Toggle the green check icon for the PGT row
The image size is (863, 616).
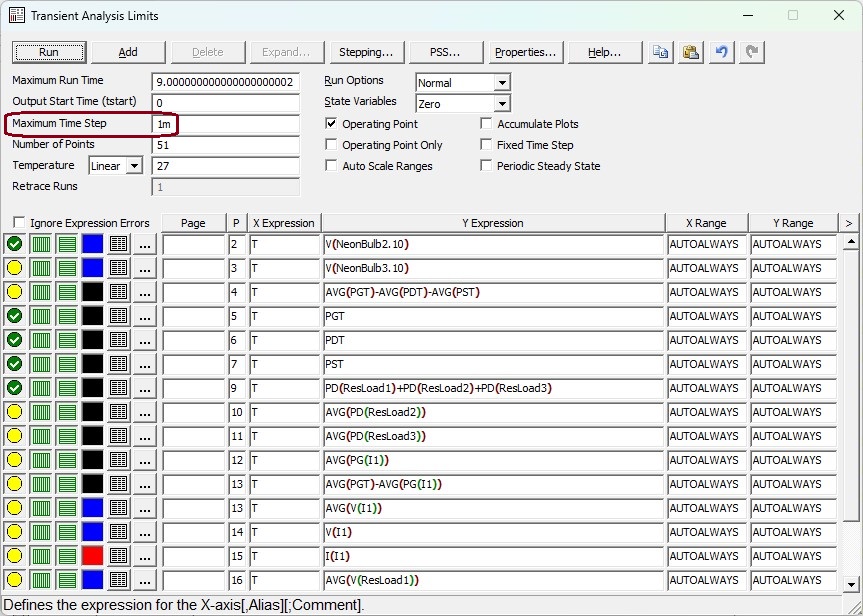[14, 316]
